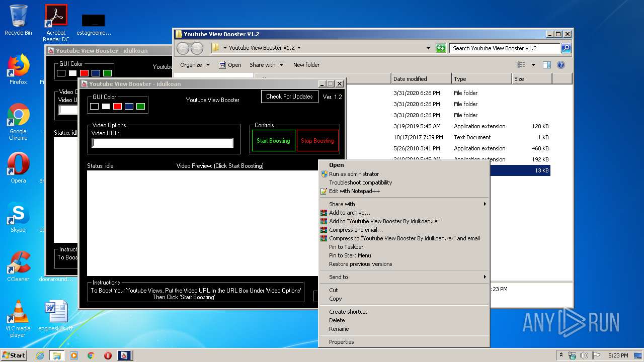The width and height of the screenshot is (644, 362).
Task: Open the Opera desktop shortcut
Action: (18, 168)
